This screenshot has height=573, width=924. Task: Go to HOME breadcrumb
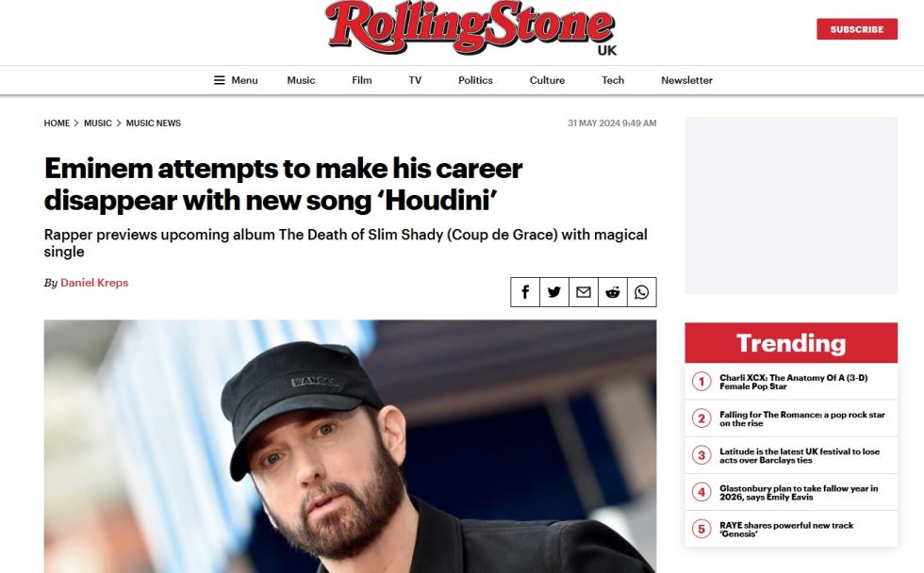tap(57, 123)
